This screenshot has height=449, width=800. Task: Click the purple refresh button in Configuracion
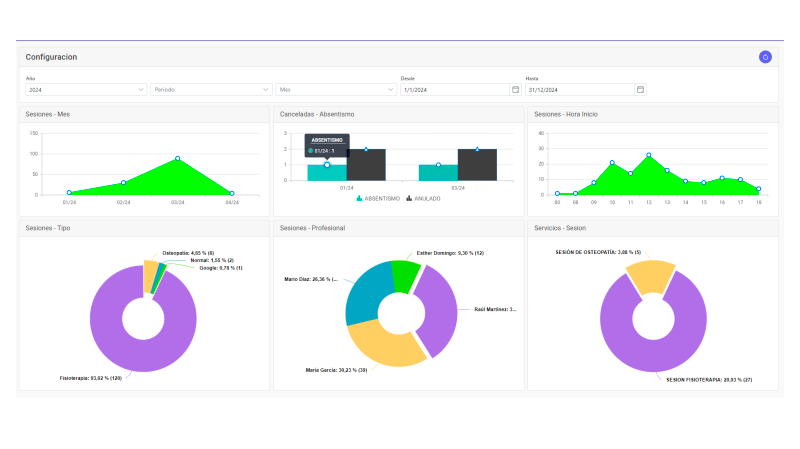coord(765,57)
